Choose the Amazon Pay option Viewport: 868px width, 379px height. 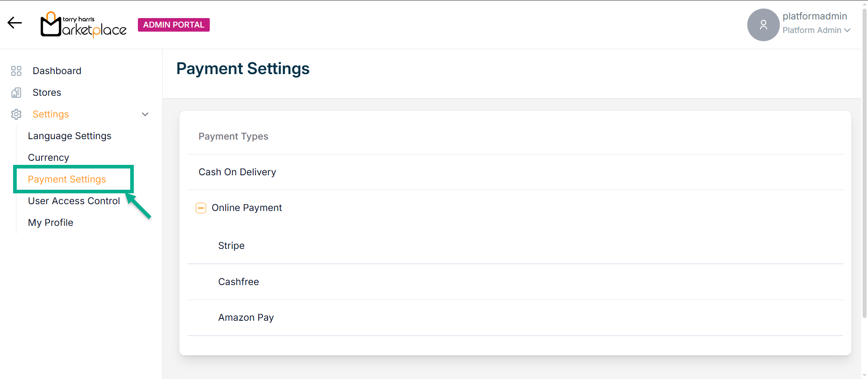point(246,318)
